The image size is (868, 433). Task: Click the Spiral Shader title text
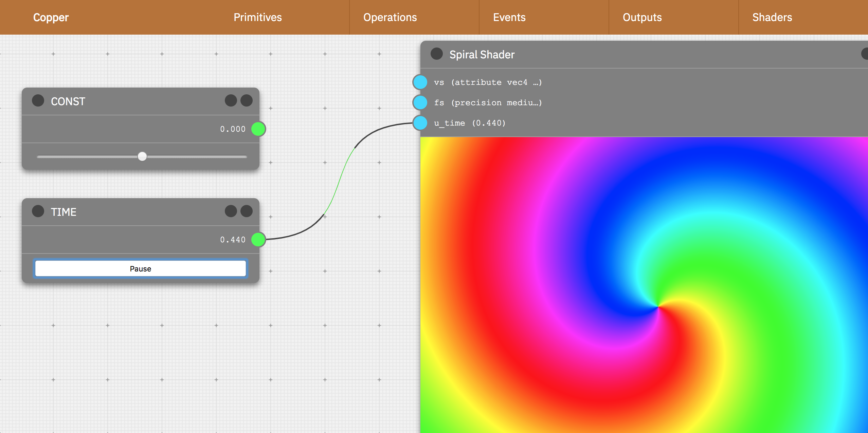(x=482, y=55)
